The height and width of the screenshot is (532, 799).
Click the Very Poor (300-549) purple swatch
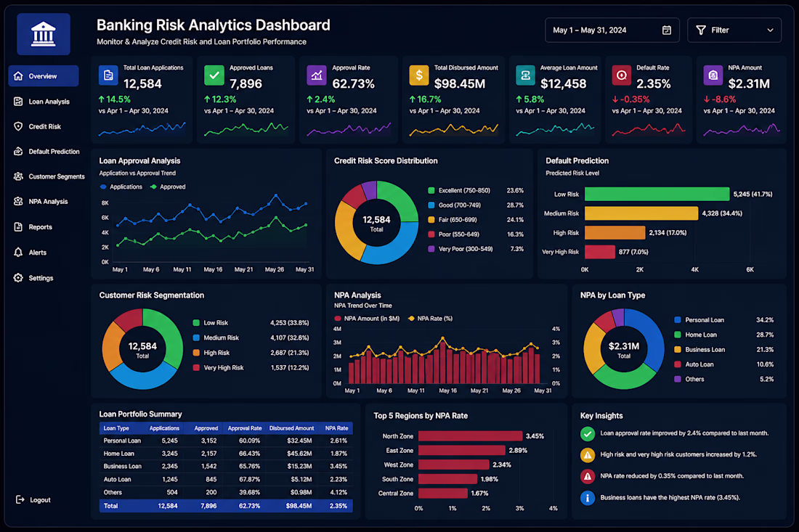pos(431,249)
